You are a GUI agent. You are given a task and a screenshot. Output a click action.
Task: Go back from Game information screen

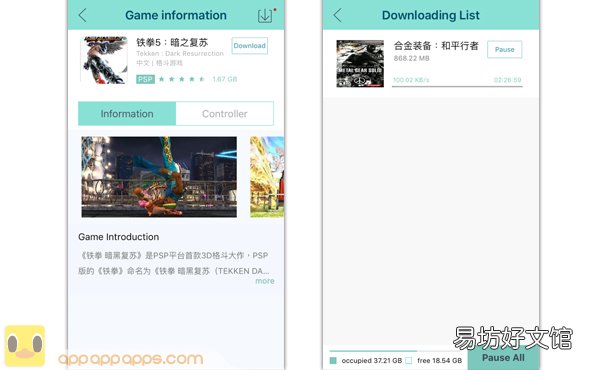point(82,15)
